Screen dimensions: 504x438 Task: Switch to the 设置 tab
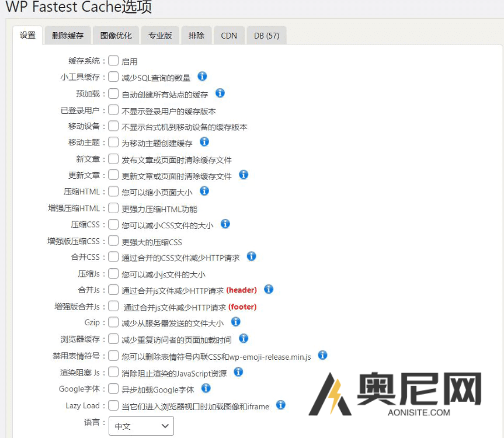[x=27, y=35]
